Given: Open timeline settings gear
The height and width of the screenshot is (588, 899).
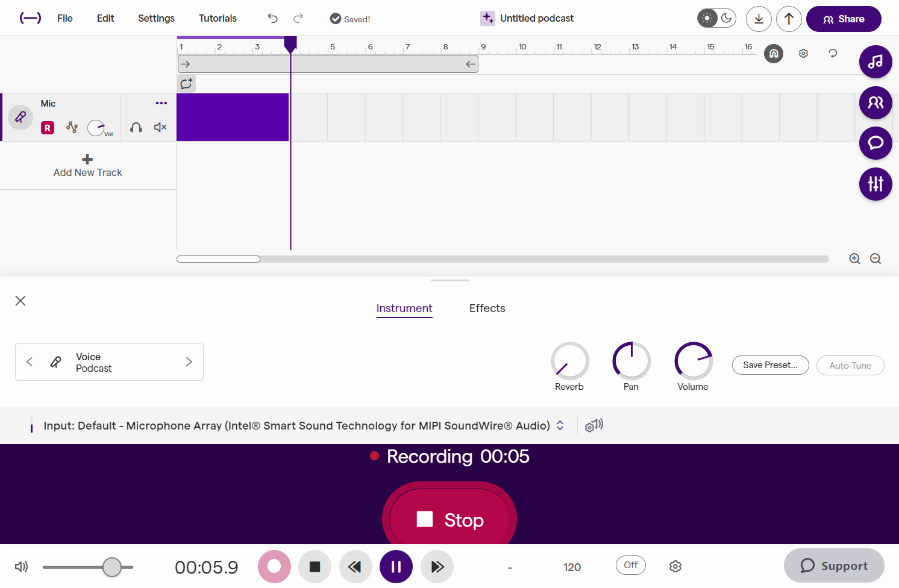Looking at the screenshot, I should [x=803, y=54].
